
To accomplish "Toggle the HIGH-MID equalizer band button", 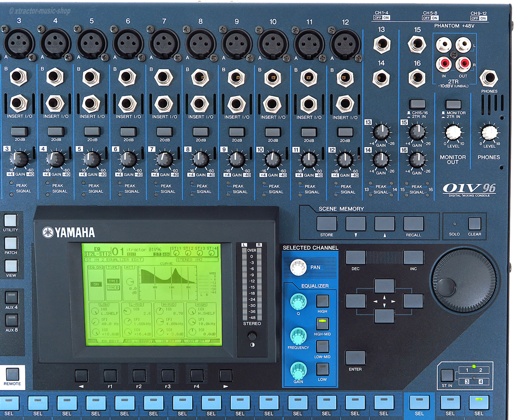I will click(323, 324).
